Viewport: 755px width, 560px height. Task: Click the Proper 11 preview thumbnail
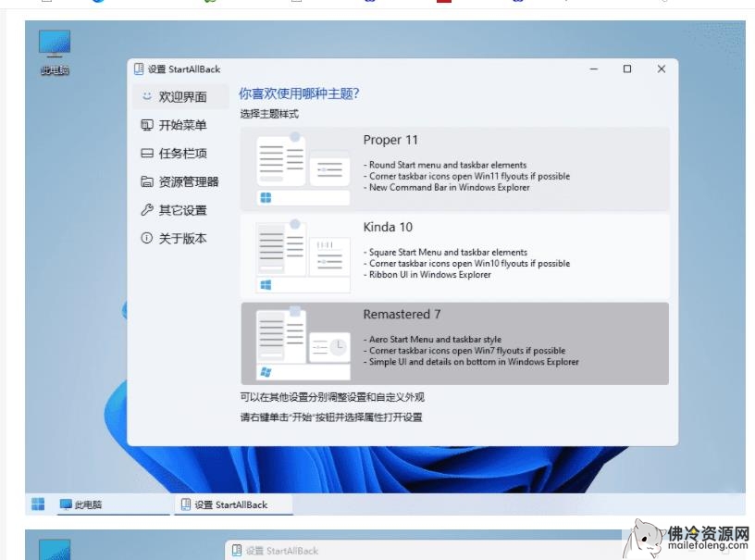click(x=303, y=169)
